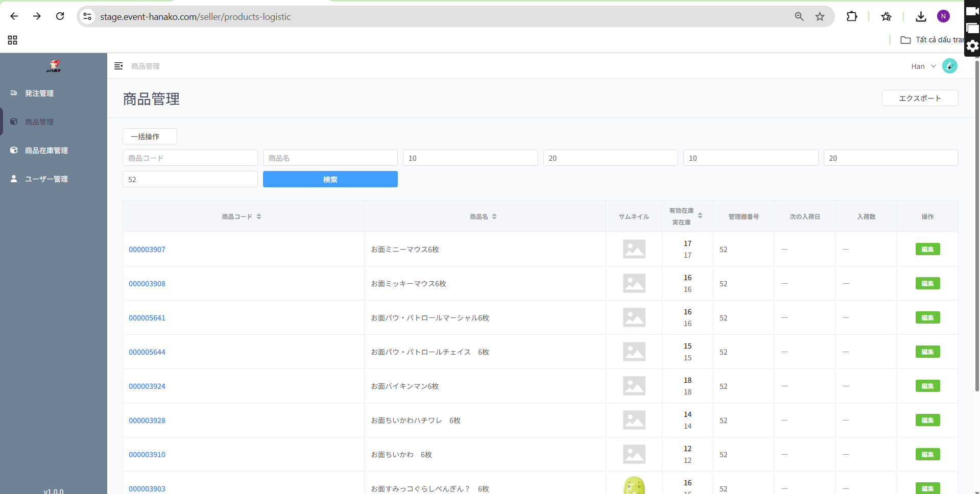
Task: Open product code 000003907 link
Action: click(x=147, y=250)
